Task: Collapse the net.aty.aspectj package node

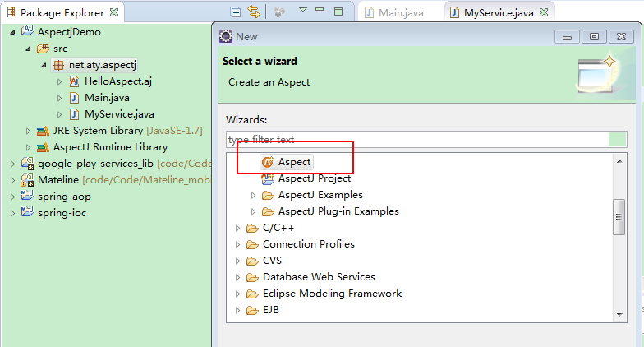Action: tap(44, 65)
